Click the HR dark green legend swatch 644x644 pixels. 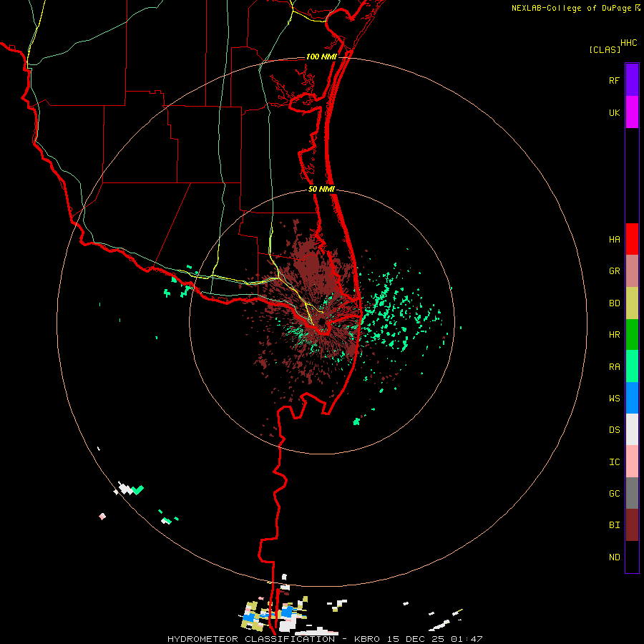(632, 335)
